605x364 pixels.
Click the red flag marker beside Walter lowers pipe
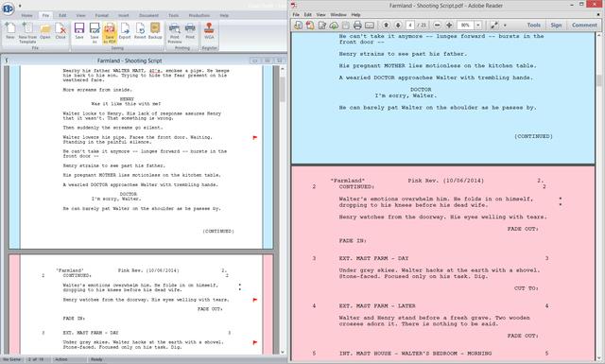point(254,137)
